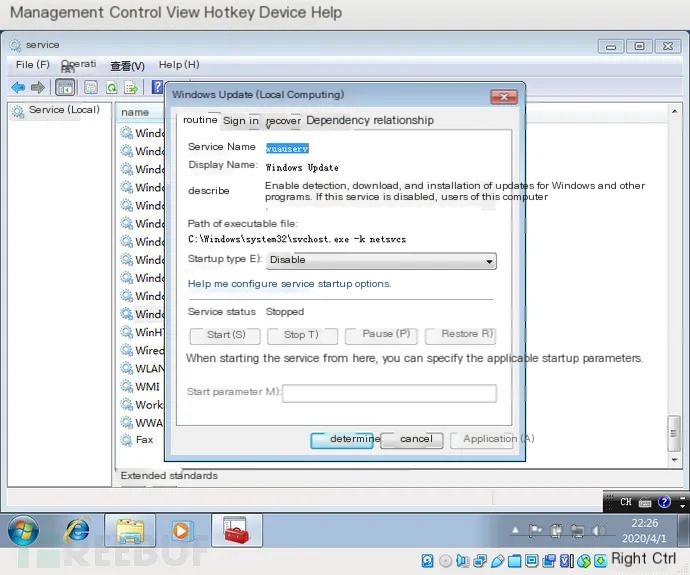Select the WinH service row
Screen dimensions: 690x575
point(142,333)
